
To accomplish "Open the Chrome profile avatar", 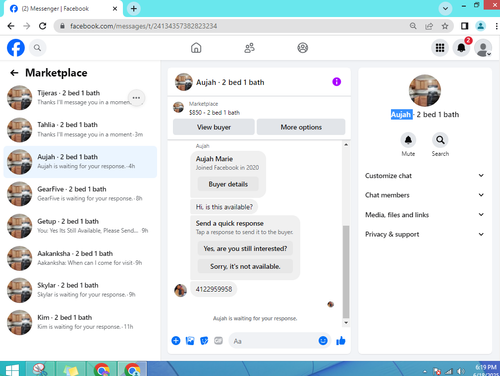I will pyautogui.click(x=480, y=26).
